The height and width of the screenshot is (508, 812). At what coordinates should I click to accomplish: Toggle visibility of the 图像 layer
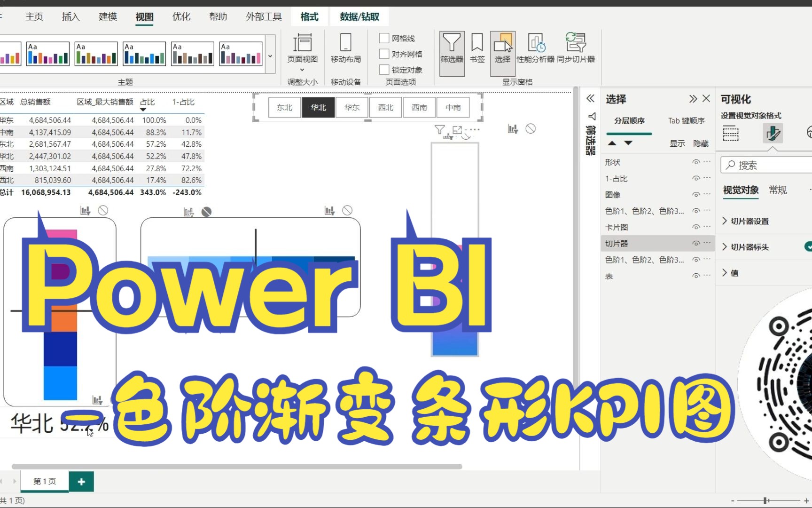tap(696, 195)
